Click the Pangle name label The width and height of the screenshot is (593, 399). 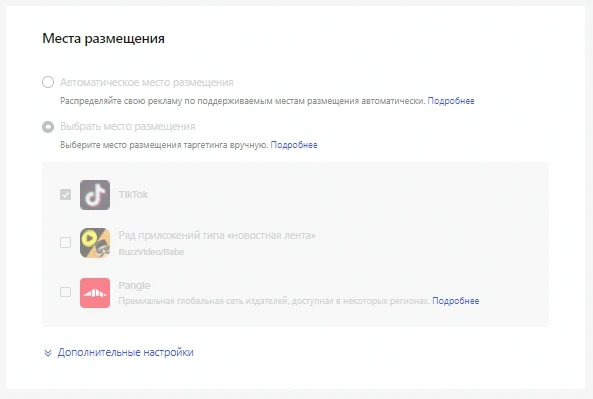tap(134, 286)
